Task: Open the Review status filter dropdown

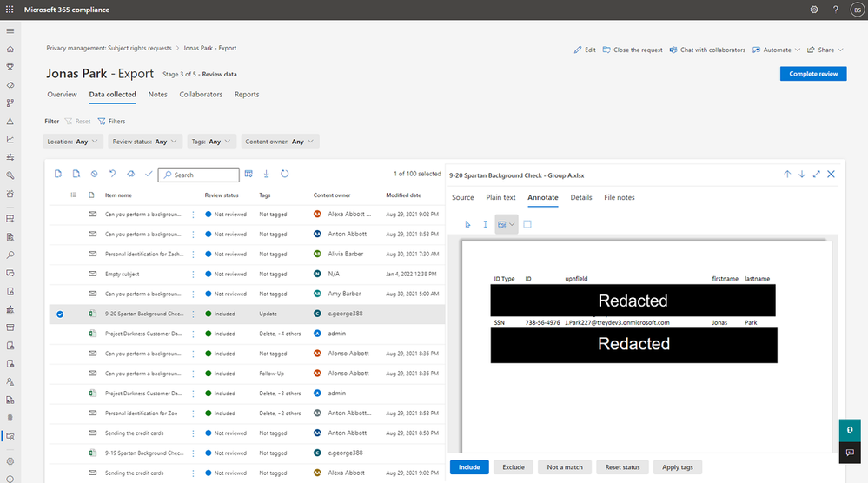Action: 145,142
